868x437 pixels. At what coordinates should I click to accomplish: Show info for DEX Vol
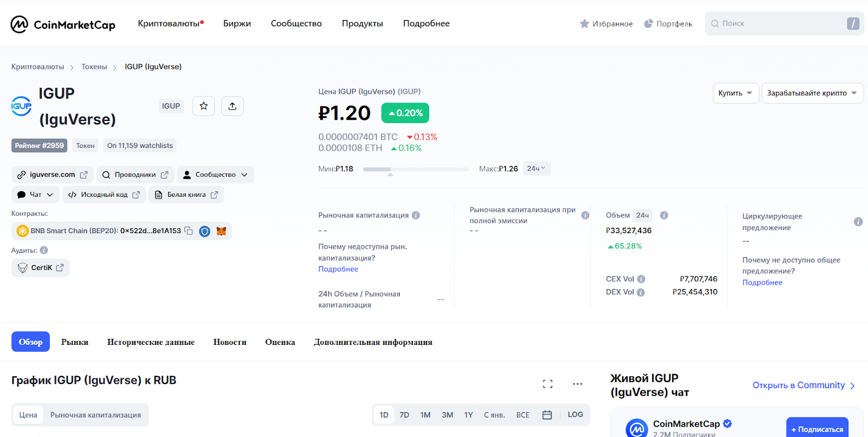pyautogui.click(x=641, y=292)
